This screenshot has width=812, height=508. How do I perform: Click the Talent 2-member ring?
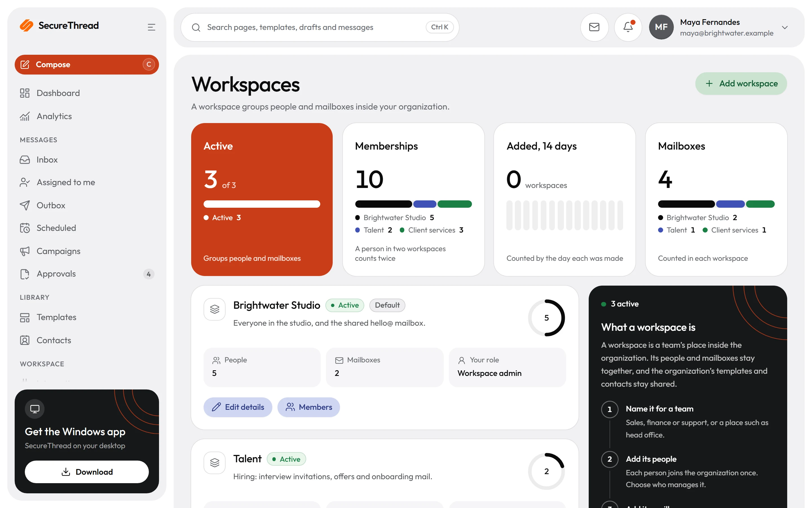546,471
